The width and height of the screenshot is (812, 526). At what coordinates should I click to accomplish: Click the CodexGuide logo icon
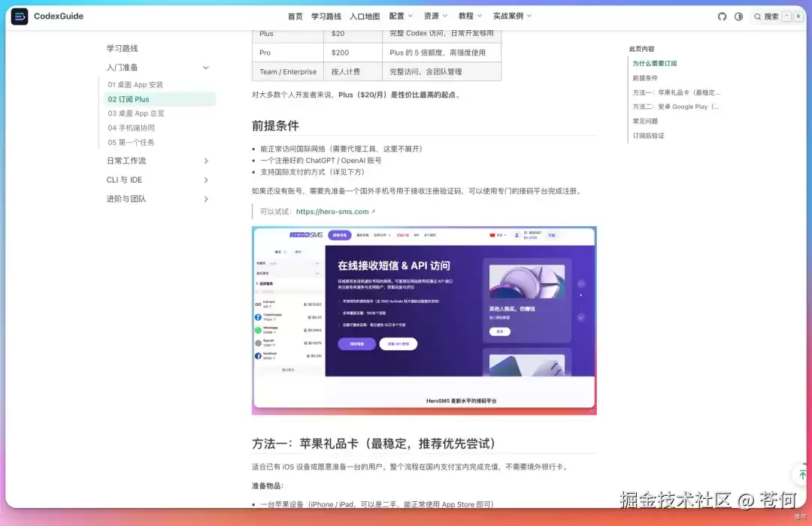[19, 17]
